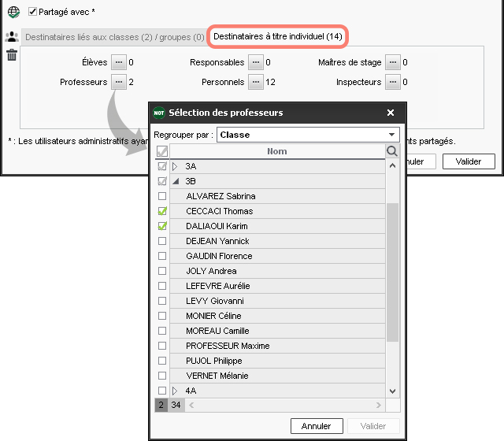Click Valider in the sharing window
504x441 pixels.
coord(469,161)
